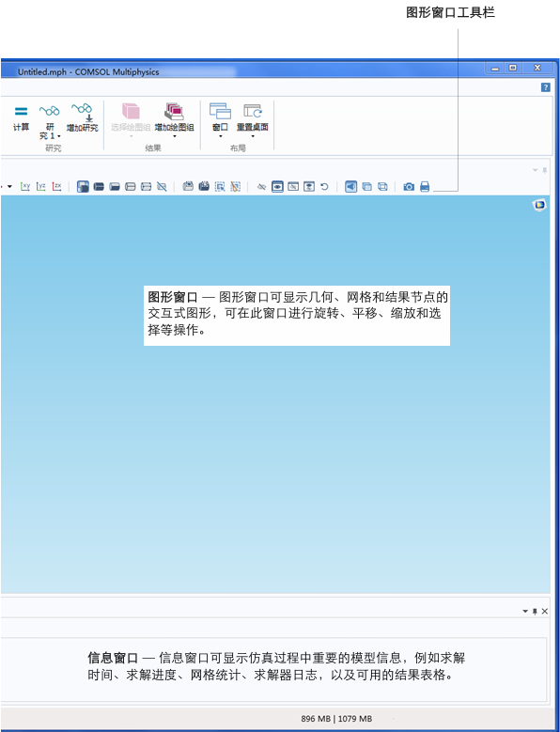560x732 pixels.
Task: Minimize the COMSOL window
Action: tap(495, 69)
